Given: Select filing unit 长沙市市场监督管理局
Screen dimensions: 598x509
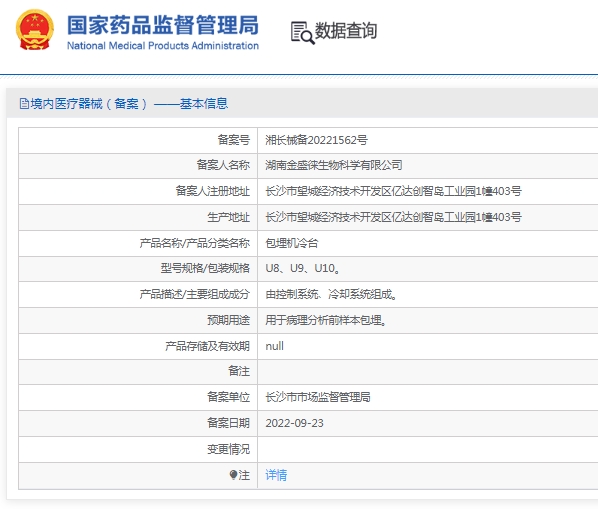Looking at the screenshot, I should tap(318, 397).
